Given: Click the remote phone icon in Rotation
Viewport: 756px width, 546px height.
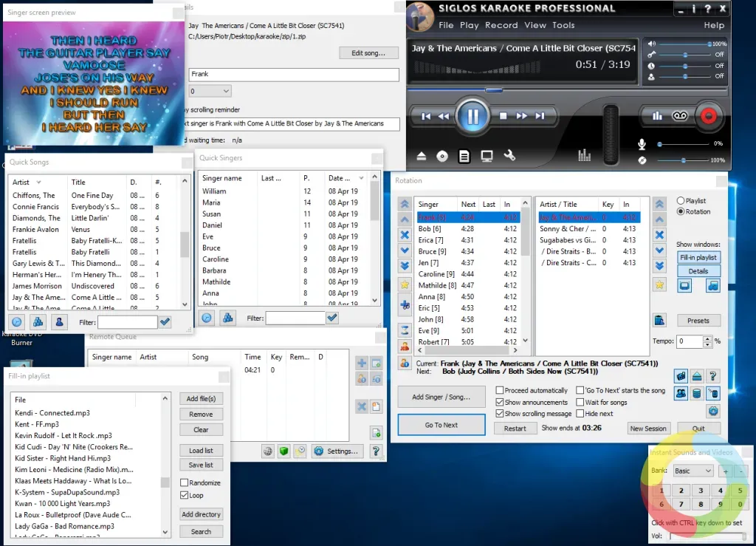Looking at the screenshot, I should point(713,394).
